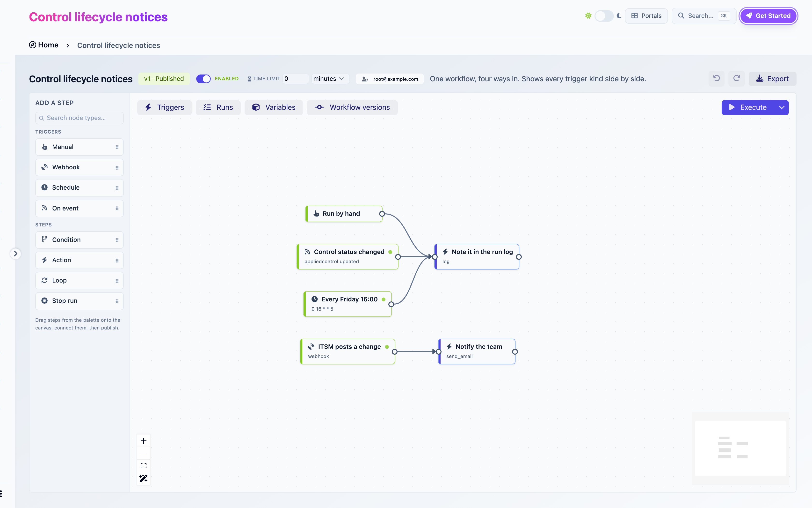
Task: Click the hourglass time limit icon
Action: tap(249, 79)
